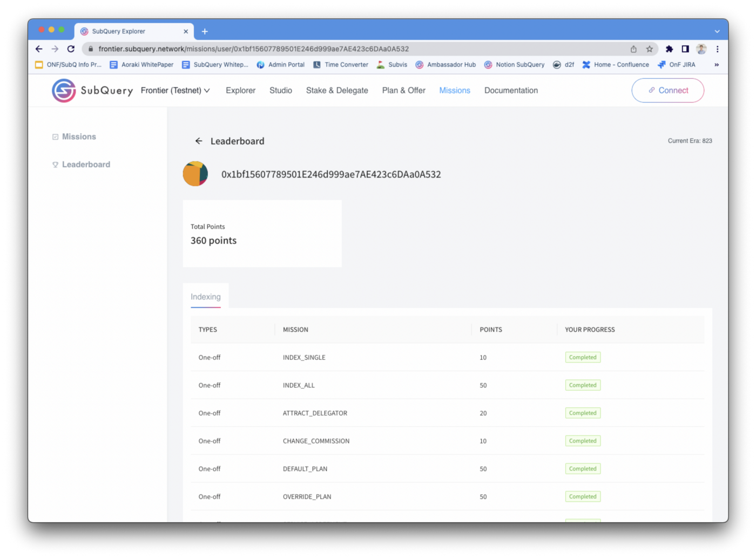Click the wallet address text 0x1bf156...

(x=331, y=174)
